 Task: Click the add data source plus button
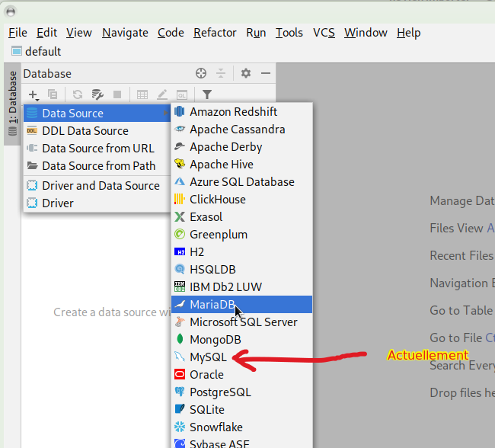(x=34, y=94)
